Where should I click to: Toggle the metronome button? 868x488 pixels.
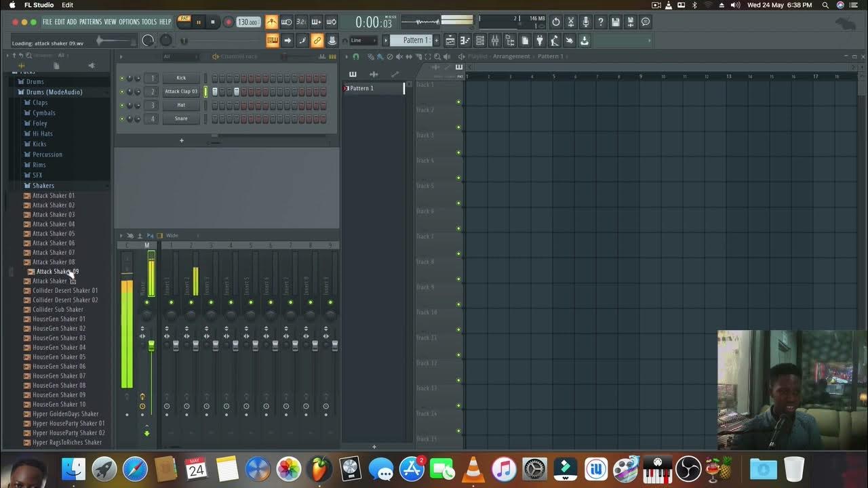(x=271, y=22)
